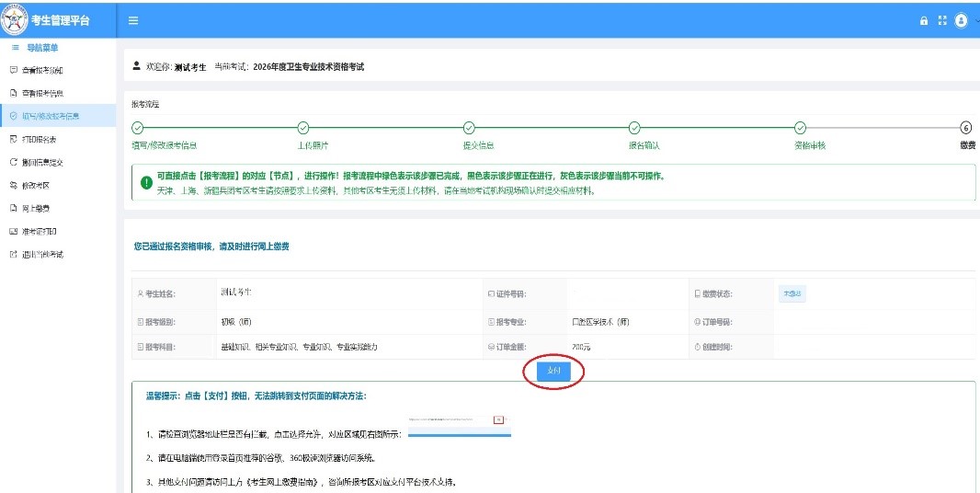This screenshot has width=980, height=493.
Task: Click the 填写/修改报考信息 green step circle
Action: tap(138, 128)
